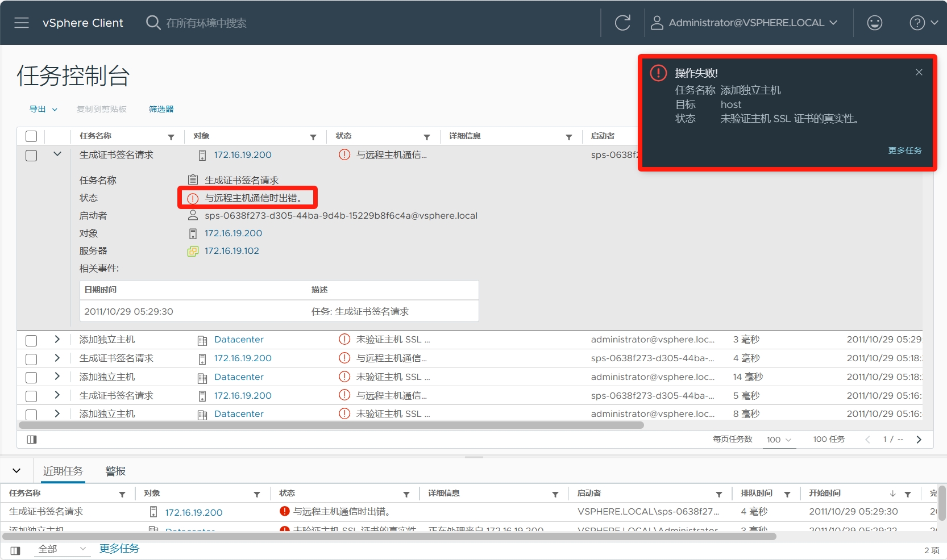Open the 导出 export dropdown
This screenshot has width=947, height=560.
tap(43, 109)
